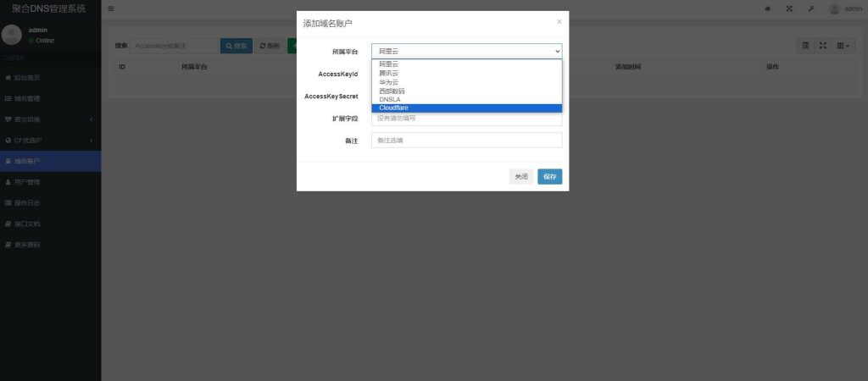Select 域名账户 in the sidebar

tap(50, 161)
